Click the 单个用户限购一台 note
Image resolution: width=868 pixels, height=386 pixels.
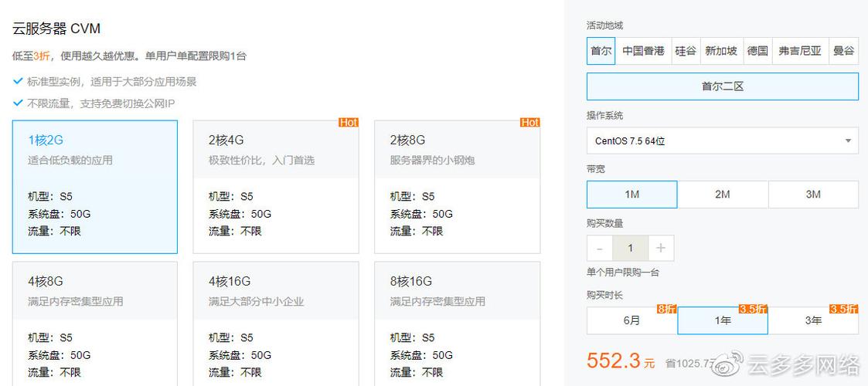(623, 273)
